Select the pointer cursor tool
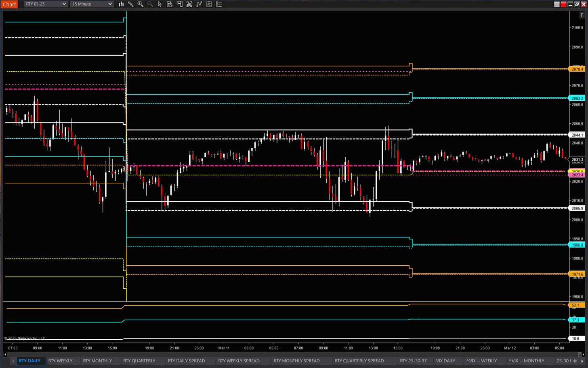 click(160, 4)
